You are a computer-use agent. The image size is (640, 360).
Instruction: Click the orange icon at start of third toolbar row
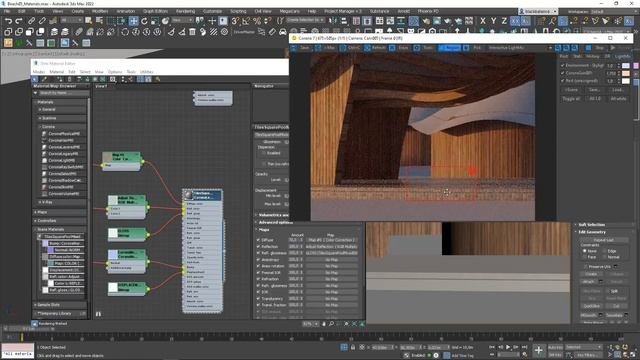pyautogui.click(x=8, y=42)
